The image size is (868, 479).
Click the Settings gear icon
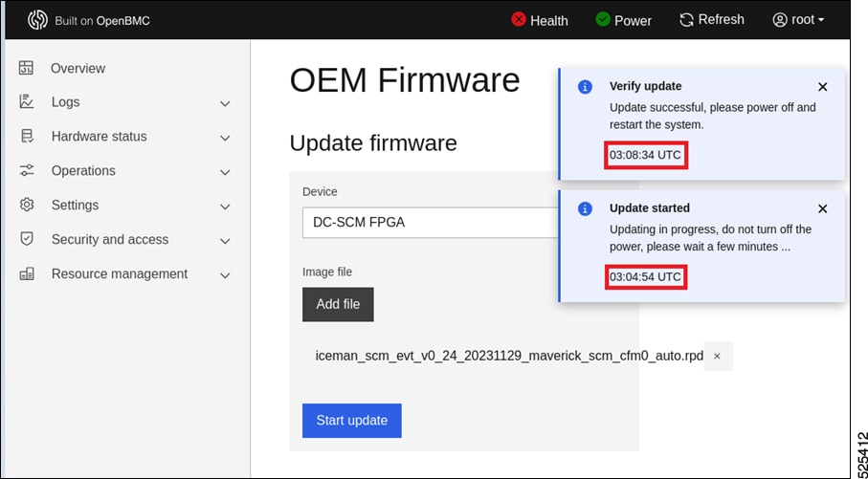tap(27, 205)
